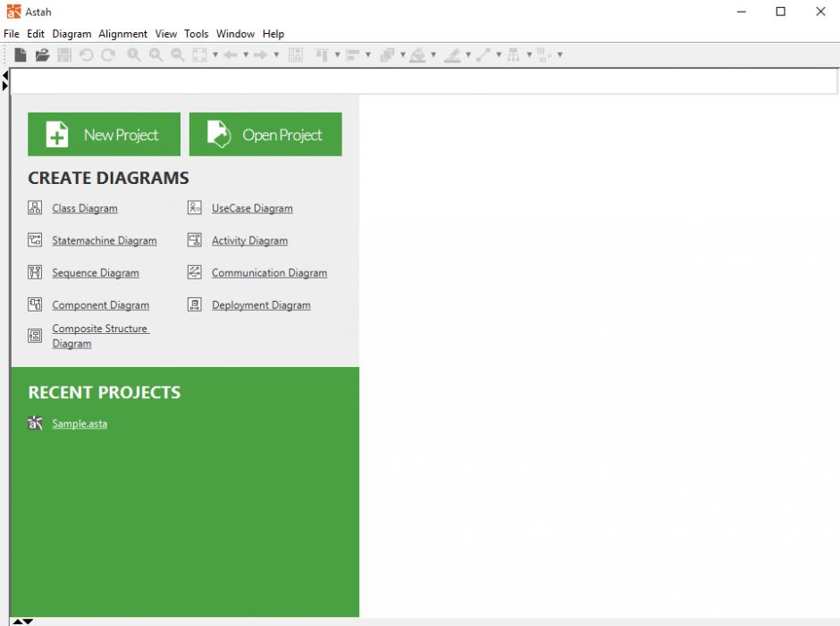
Task: Open the adjust size dropdown arrow
Action: pyautogui.click(x=559, y=54)
